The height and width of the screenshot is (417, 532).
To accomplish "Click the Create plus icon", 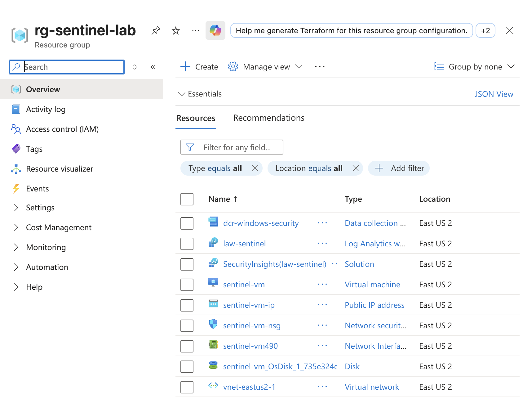I will pyautogui.click(x=185, y=67).
